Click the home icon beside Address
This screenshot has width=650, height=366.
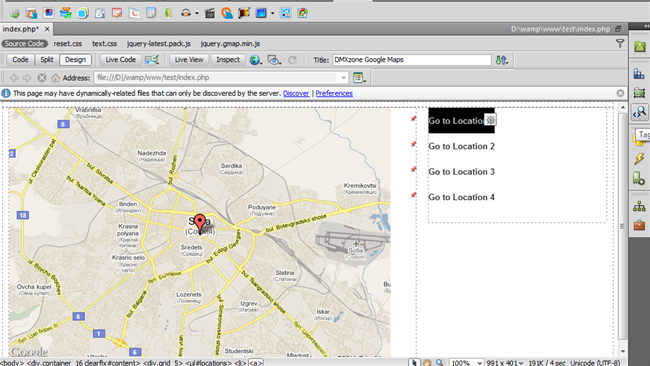point(55,78)
